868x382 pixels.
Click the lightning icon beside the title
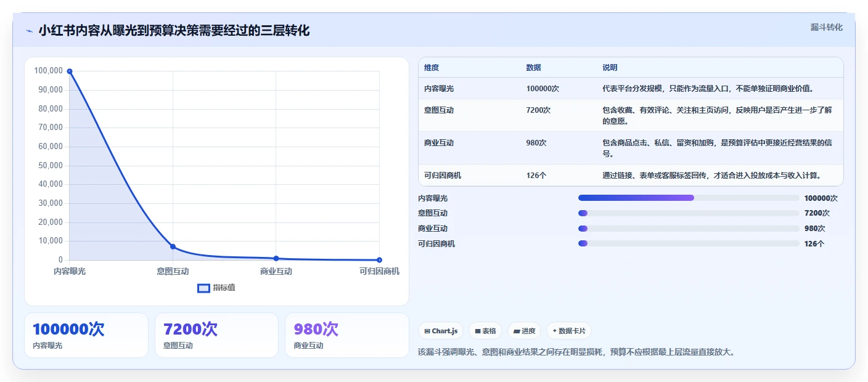click(x=29, y=31)
